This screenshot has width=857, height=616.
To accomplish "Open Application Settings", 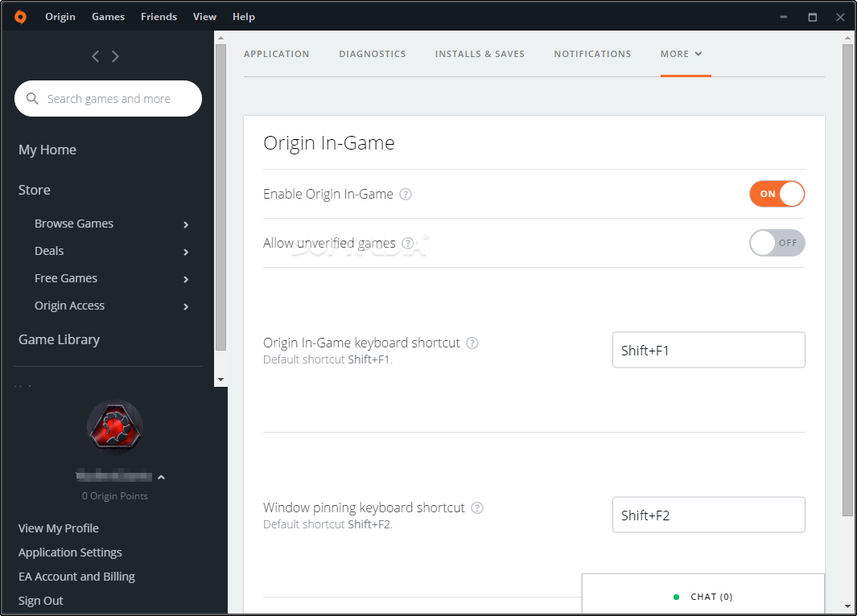I will pyautogui.click(x=70, y=552).
